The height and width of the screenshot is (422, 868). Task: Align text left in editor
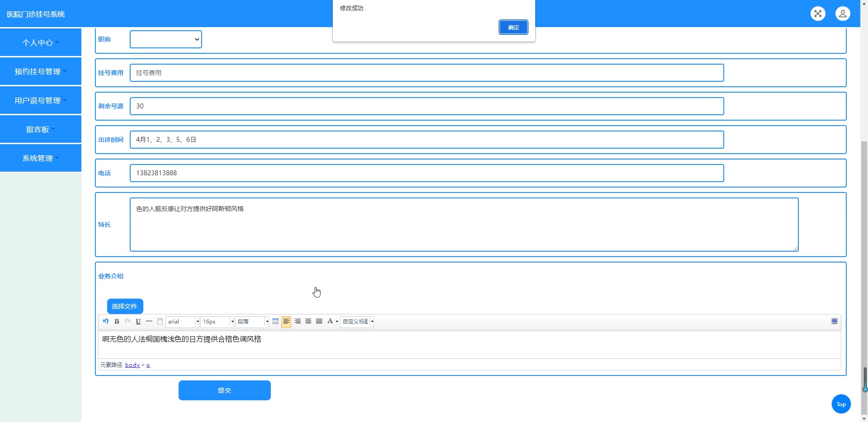click(x=286, y=321)
